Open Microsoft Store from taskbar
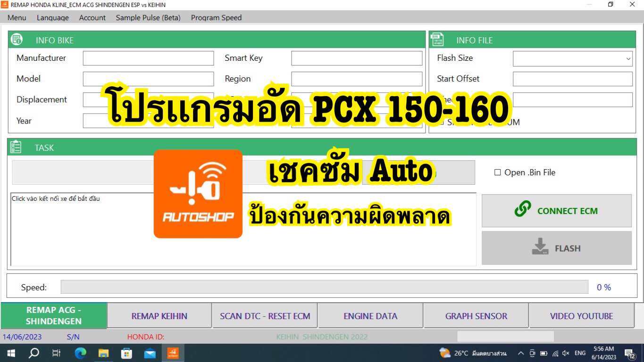 (x=126, y=353)
